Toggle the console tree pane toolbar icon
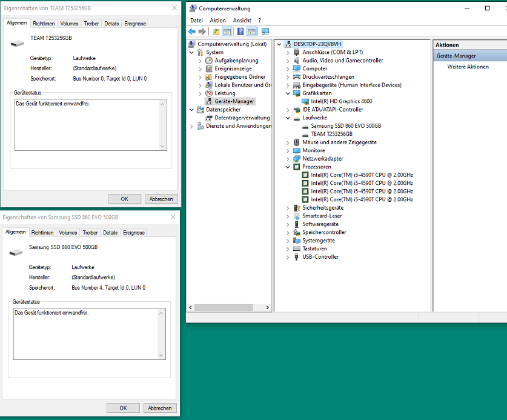This screenshot has height=420, width=507. pos(227,32)
